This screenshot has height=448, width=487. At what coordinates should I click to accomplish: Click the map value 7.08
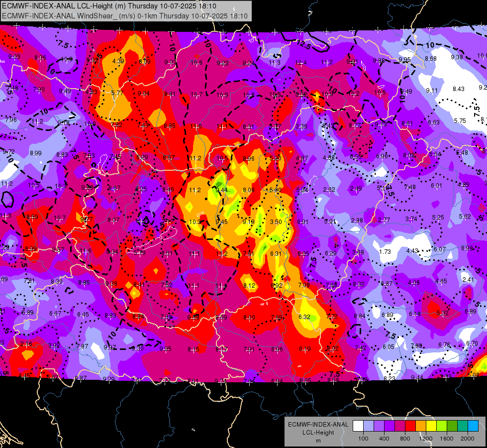click(304, 285)
